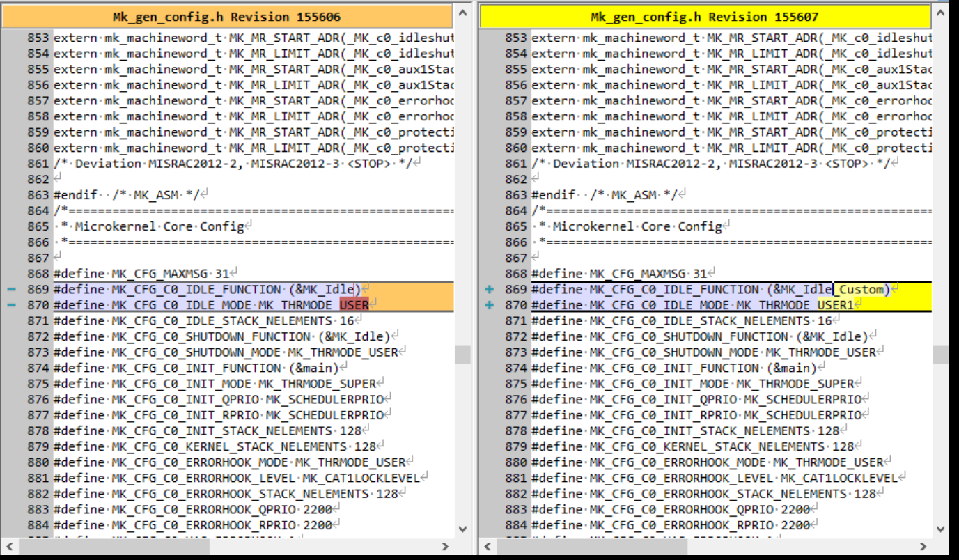Click "MK_CFG_C0_KERNEL_STACK_NELEMENTS 128" in right pane
This screenshot has height=560, width=959.
[x=722, y=446]
